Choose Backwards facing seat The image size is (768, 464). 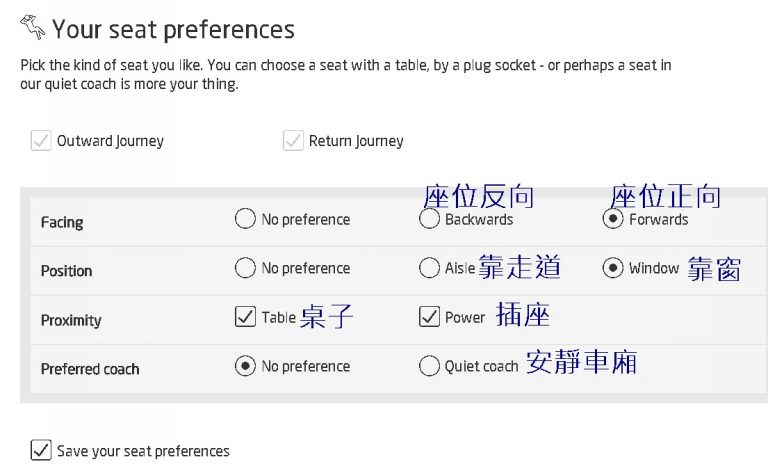pos(429,219)
